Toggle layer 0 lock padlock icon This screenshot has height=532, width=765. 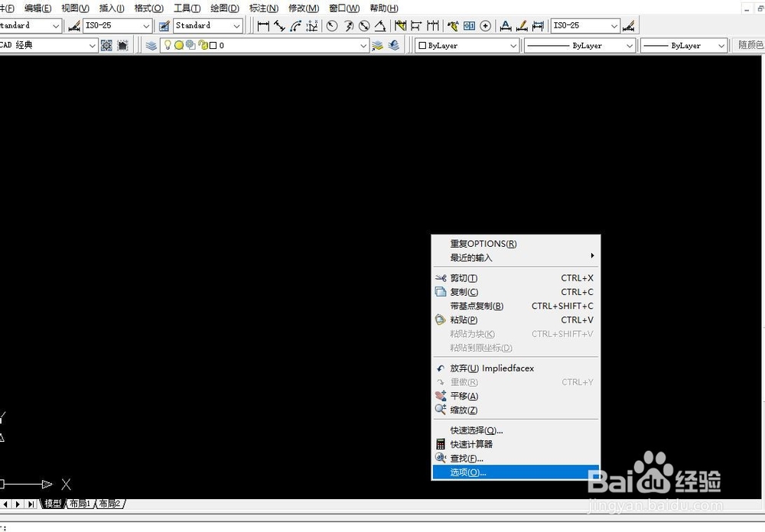pyautogui.click(x=203, y=45)
